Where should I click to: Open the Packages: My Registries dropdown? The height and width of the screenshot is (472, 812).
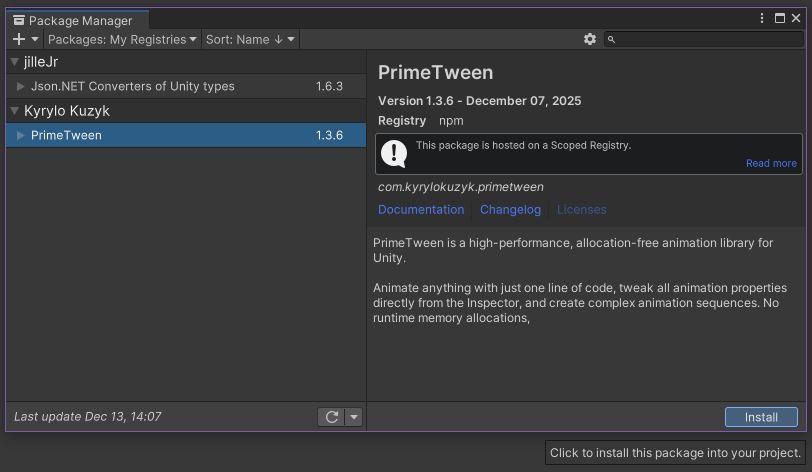(123, 39)
